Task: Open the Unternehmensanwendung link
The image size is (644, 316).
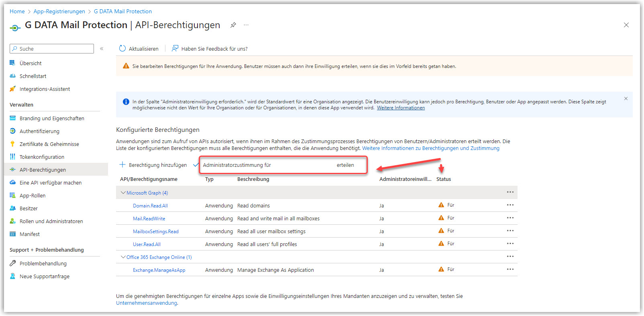Action: pyautogui.click(x=147, y=303)
